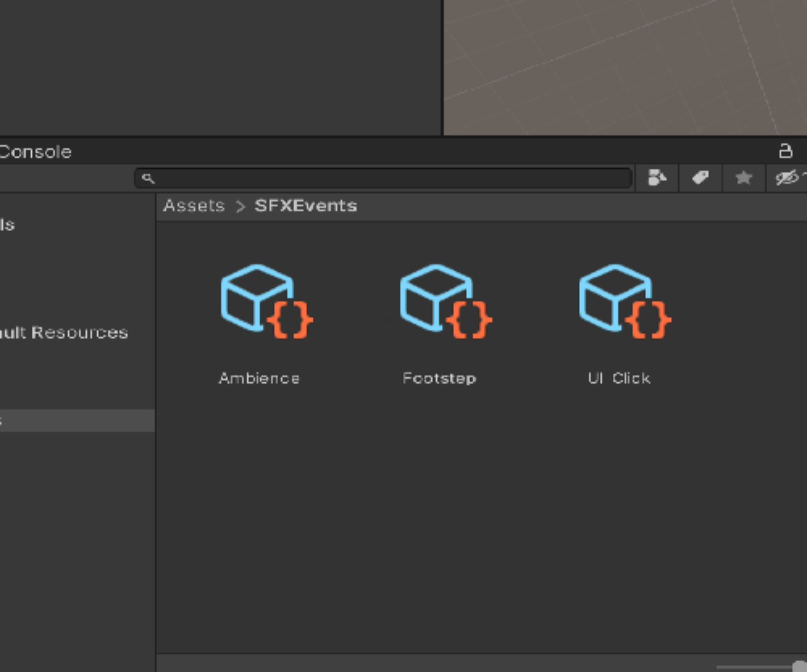The height and width of the screenshot is (672, 807).
Task: Click the Search by Type icon
Action: [x=656, y=178]
